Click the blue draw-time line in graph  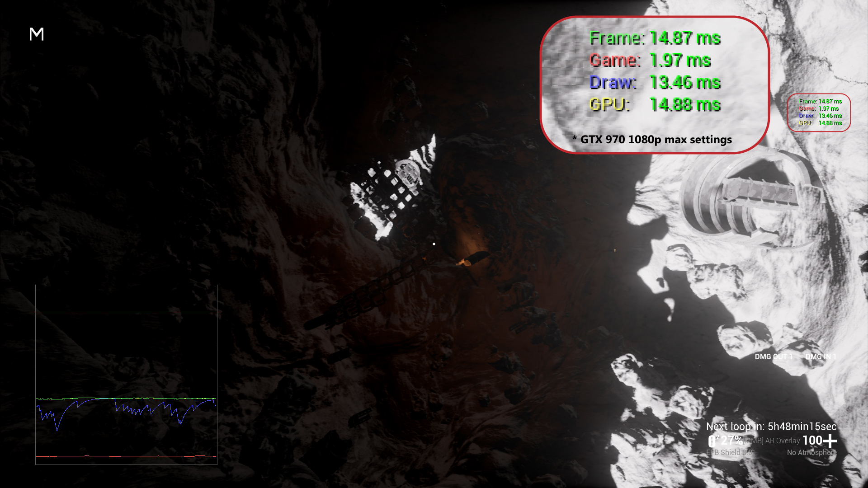tap(63, 414)
